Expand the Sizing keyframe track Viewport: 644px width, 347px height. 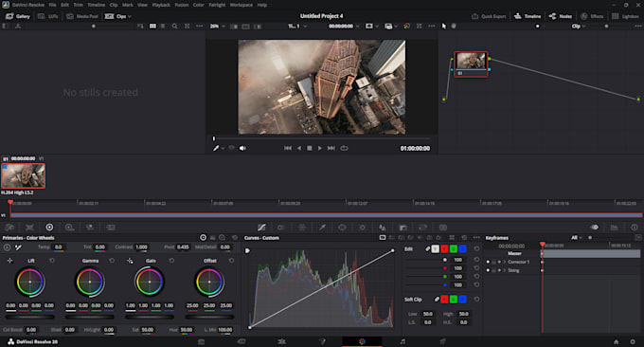505,270
